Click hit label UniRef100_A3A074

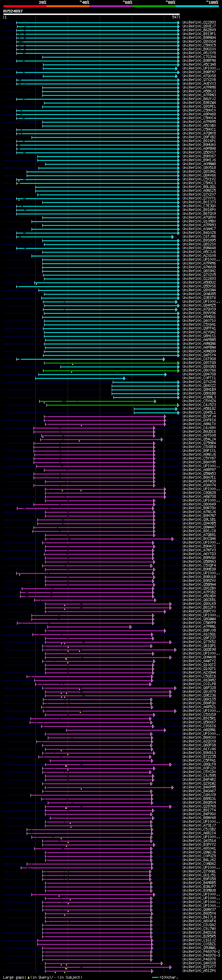(199, 485)
